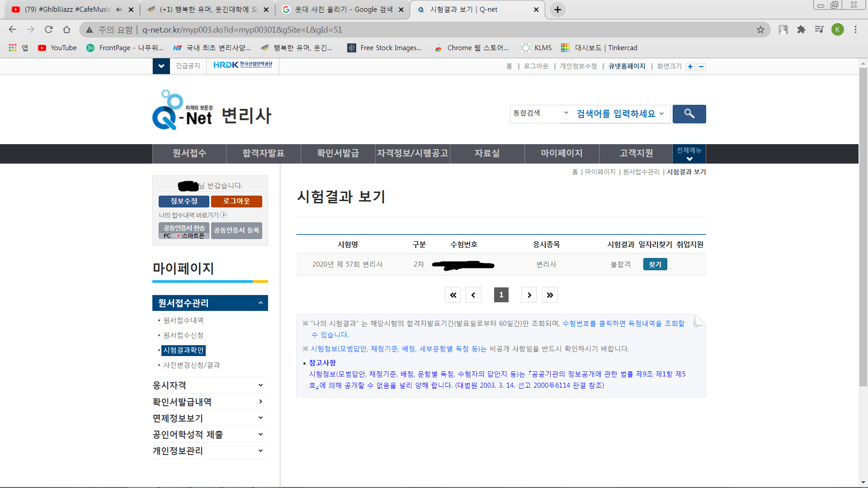Open the Chrome media control icon
This screenshot has height=488, width=868.
(x=819, y=30)
